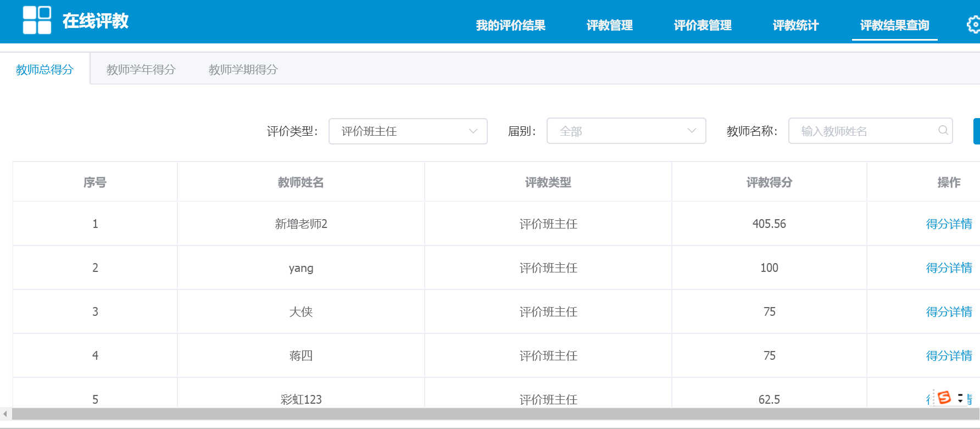This screenshot has width=980, height=429.
Task: Open the settings gear icon in header
Action: [973, 25]
